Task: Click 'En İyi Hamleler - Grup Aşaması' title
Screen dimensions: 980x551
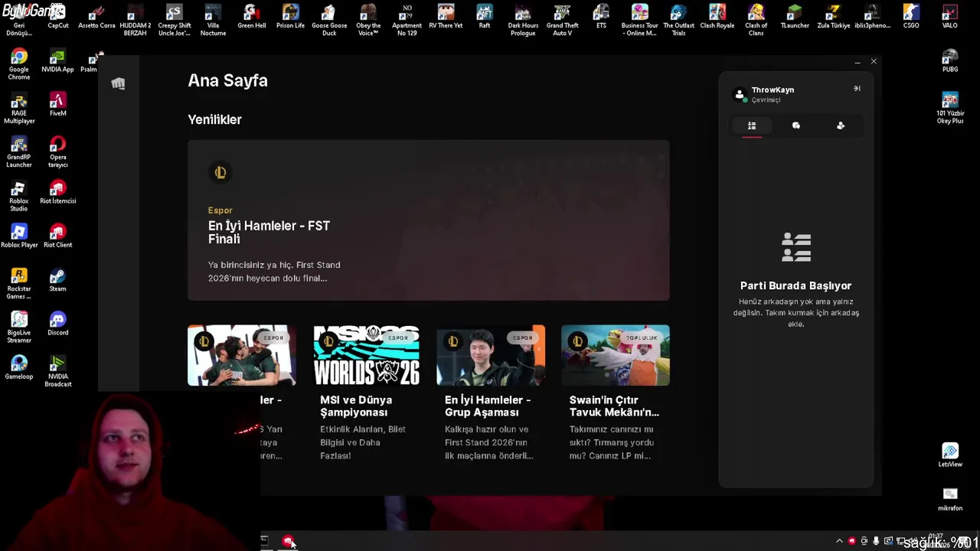Action: (488, 406)
